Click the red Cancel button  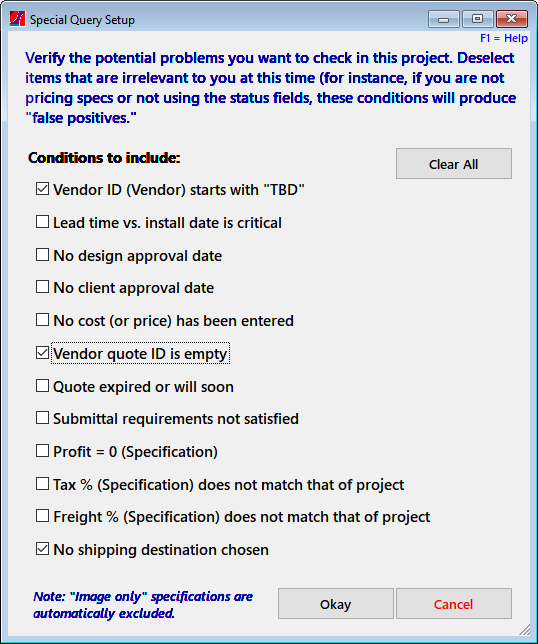[x=454, y=604]
